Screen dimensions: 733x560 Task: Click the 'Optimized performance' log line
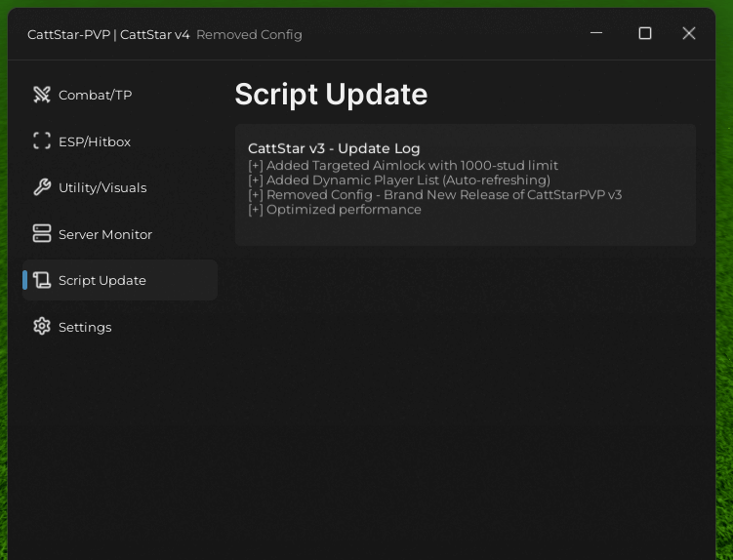(x=335, y=210)
